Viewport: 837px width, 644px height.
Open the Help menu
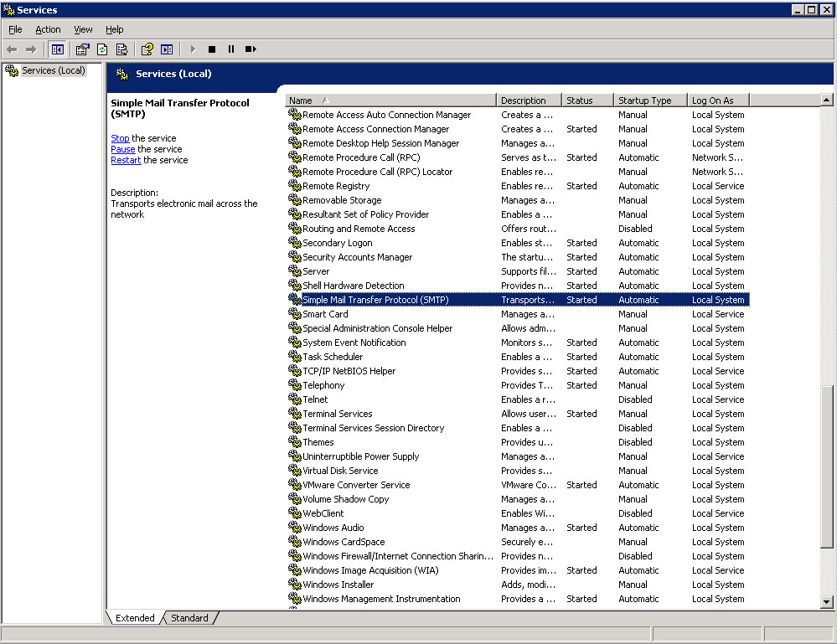tap(114, 29)
